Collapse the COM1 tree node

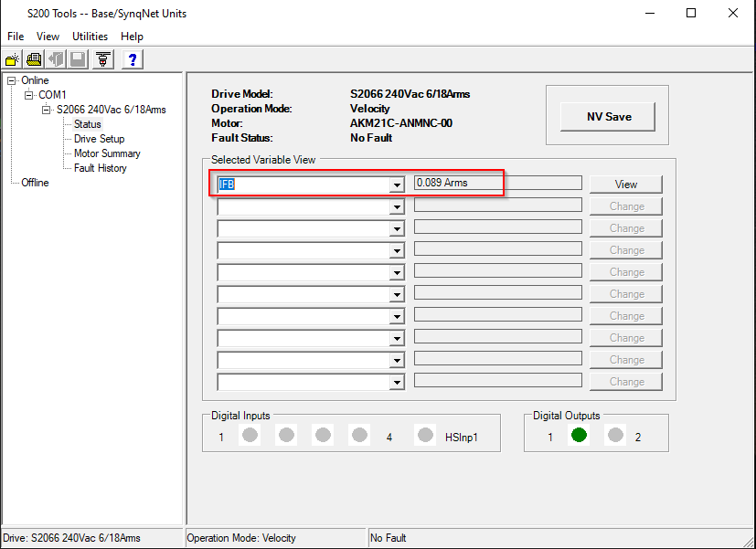click(x=29, y=95)
